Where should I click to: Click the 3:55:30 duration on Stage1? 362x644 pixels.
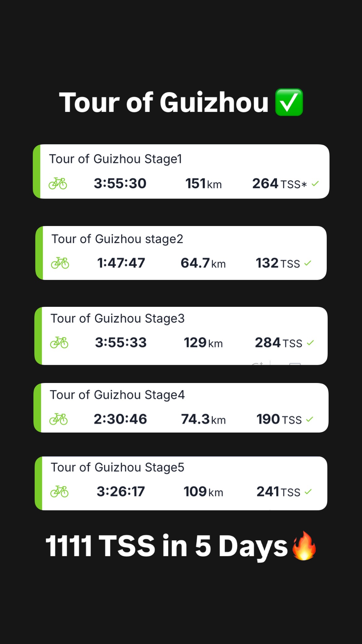(x=120, y=183)
